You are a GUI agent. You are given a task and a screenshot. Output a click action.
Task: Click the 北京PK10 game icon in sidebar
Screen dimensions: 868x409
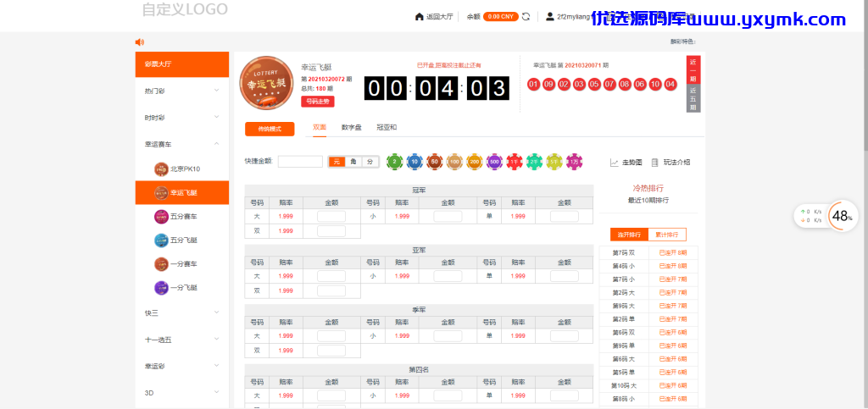tap(161, 169)
